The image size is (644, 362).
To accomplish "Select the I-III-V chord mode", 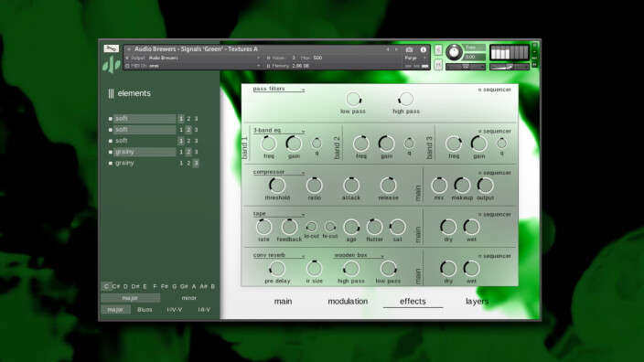I will (204, 310).
